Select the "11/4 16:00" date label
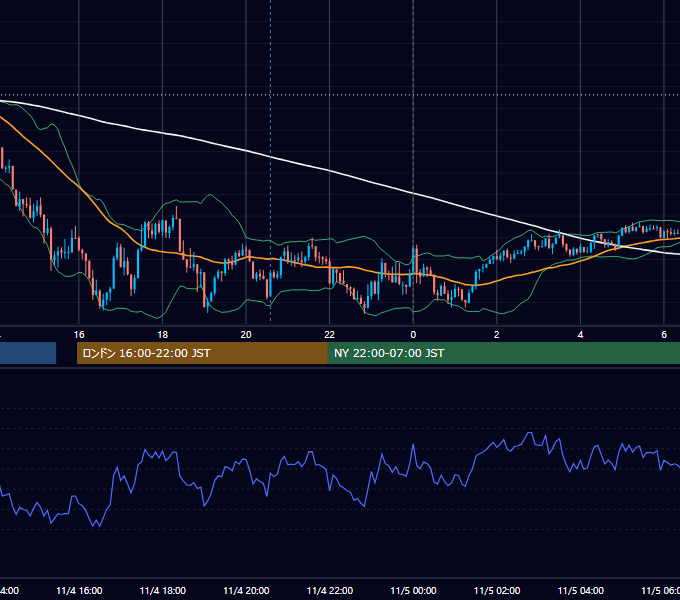The image size is (680, 600). click(x=79, y=590)
